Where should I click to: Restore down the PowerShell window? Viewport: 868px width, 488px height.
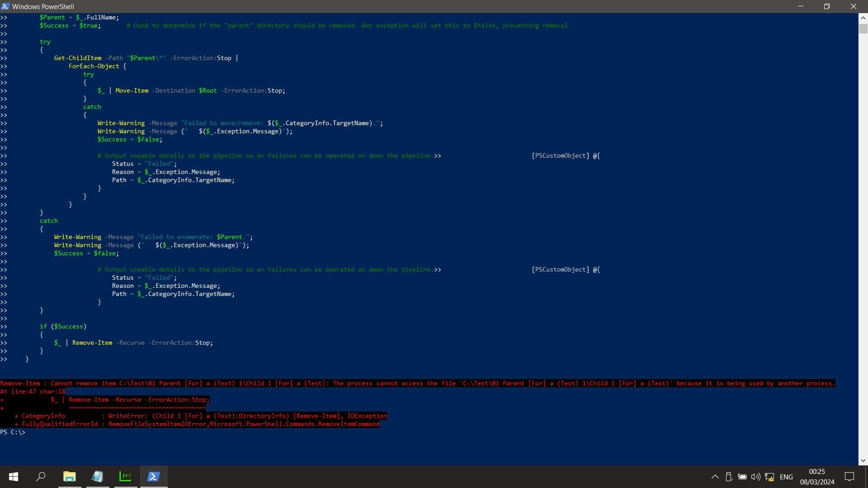pos(827,6)
